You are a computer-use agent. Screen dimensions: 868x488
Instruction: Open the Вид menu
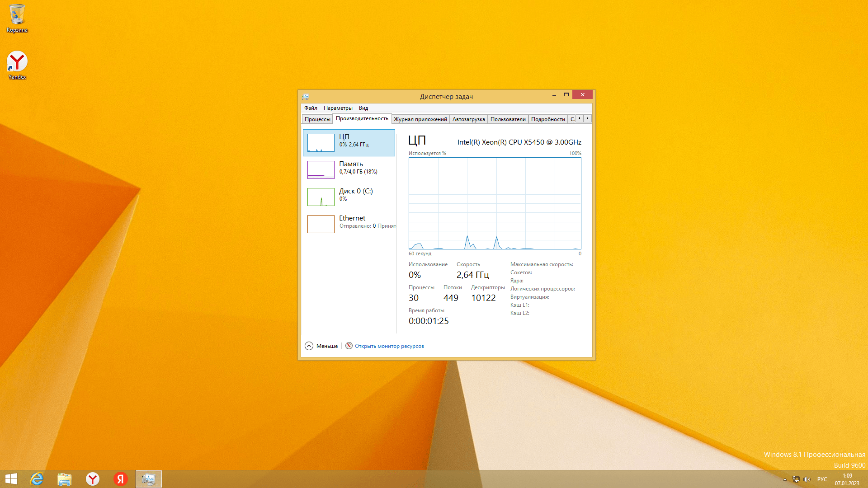(363, 108)
